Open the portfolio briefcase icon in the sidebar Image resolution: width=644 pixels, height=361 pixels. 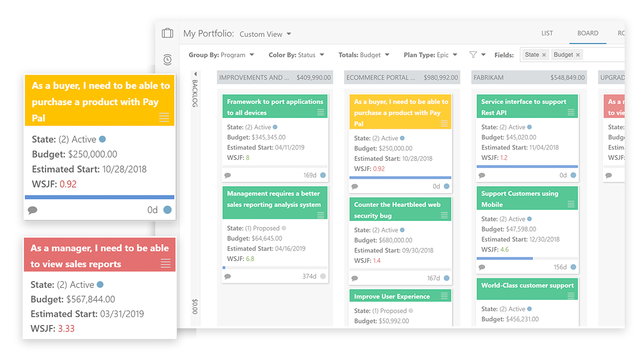[x=167, y=33]
